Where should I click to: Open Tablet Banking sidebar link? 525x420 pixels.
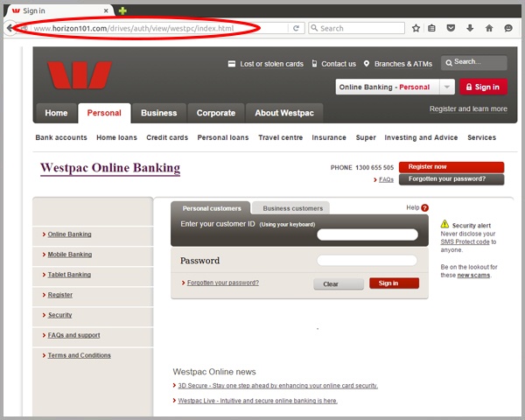click(69, 275)
